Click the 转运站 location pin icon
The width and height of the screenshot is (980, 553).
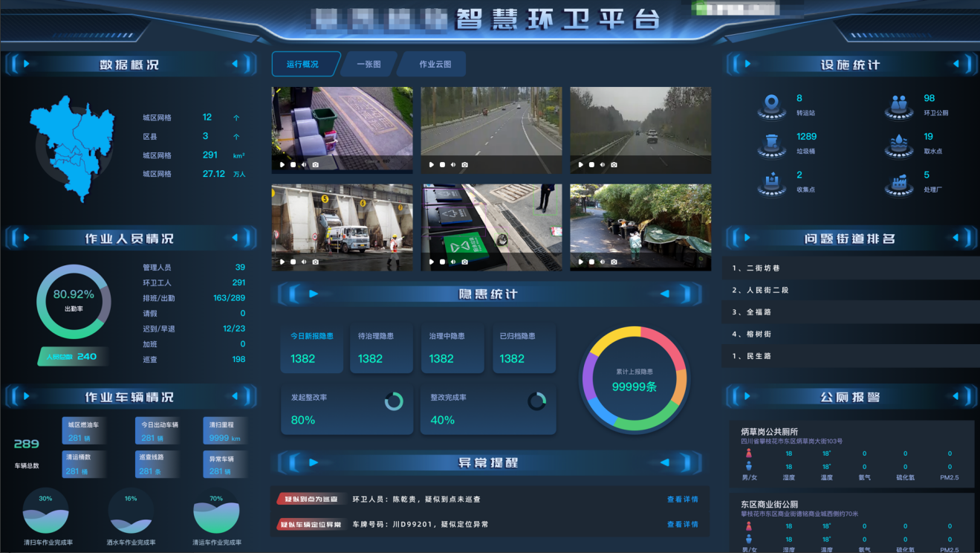coord(772,105)
